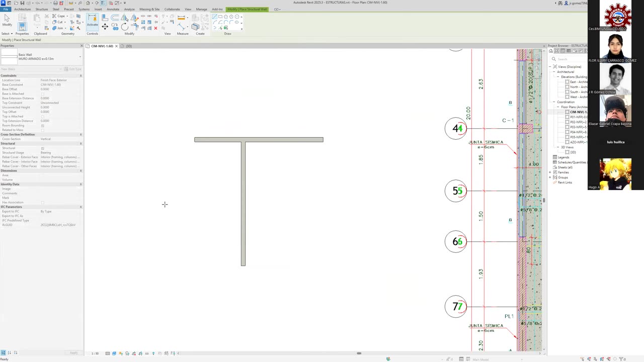Screen dimensions: 644x362
Task: Switch to the {3D} view tab
Action: pyautogui.click(x=128, y=46)
